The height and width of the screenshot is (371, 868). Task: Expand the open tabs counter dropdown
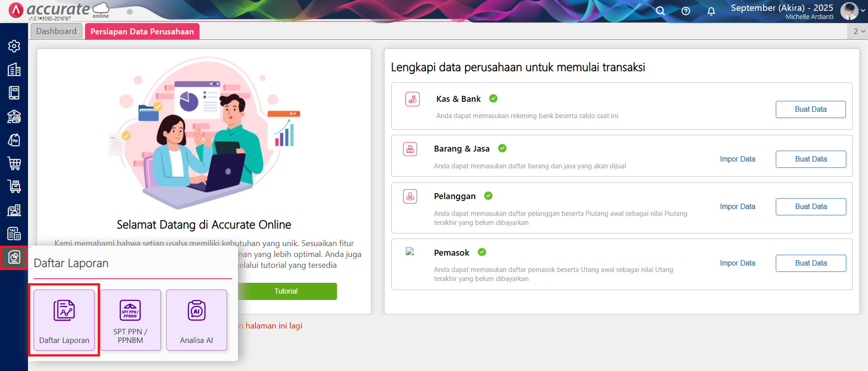pos(859,31)
